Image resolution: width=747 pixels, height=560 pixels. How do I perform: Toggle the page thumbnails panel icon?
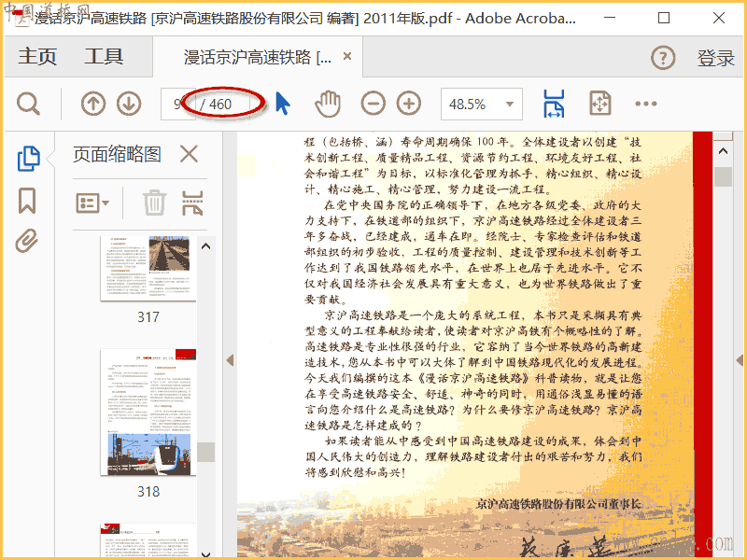point(28,158)
